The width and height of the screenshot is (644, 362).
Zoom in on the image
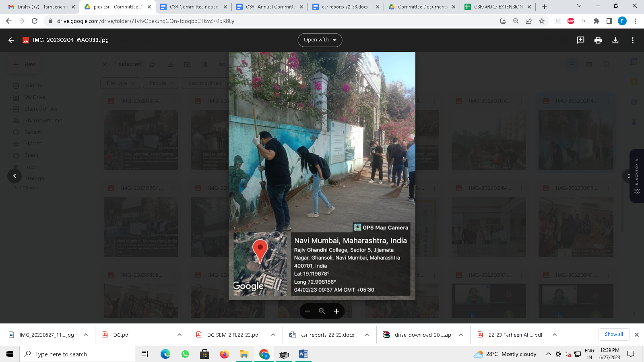[x=336, y=311]
